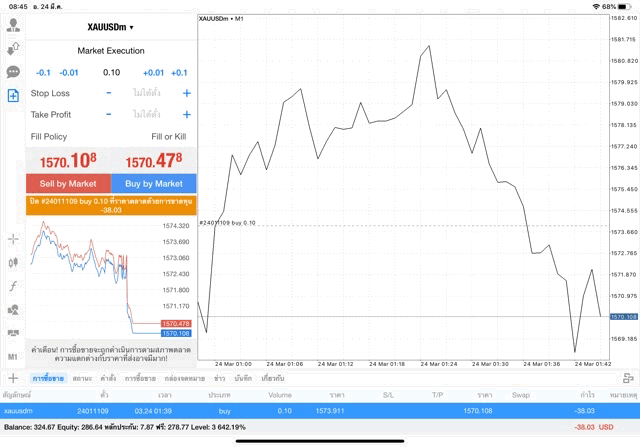Open the accounts profile icon
This screenshot has width=640, height=447.
point(13,25)
